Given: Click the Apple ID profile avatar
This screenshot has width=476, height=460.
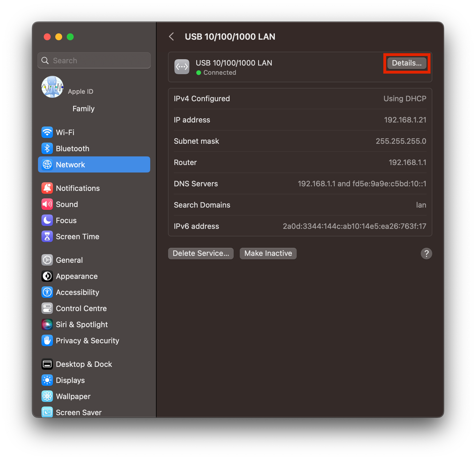Looking at the screenshot, I should 52,87.
